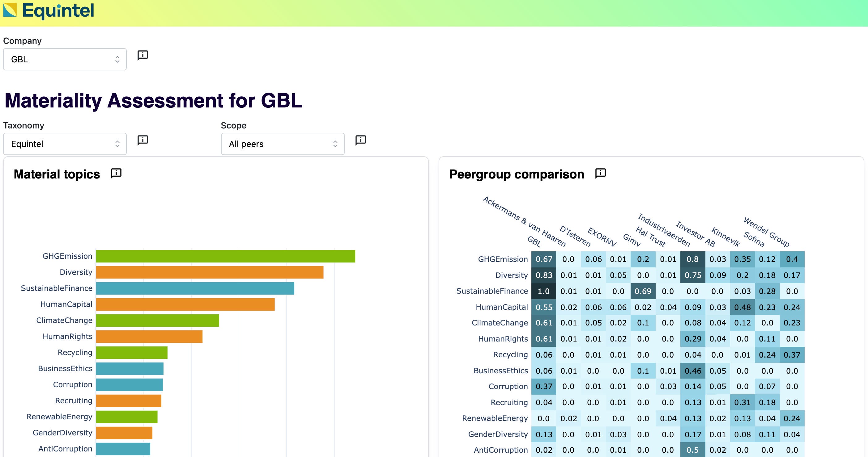
Task: Click heatmap cell 0.29 in HumanRights row
Action: coord(692,339)
